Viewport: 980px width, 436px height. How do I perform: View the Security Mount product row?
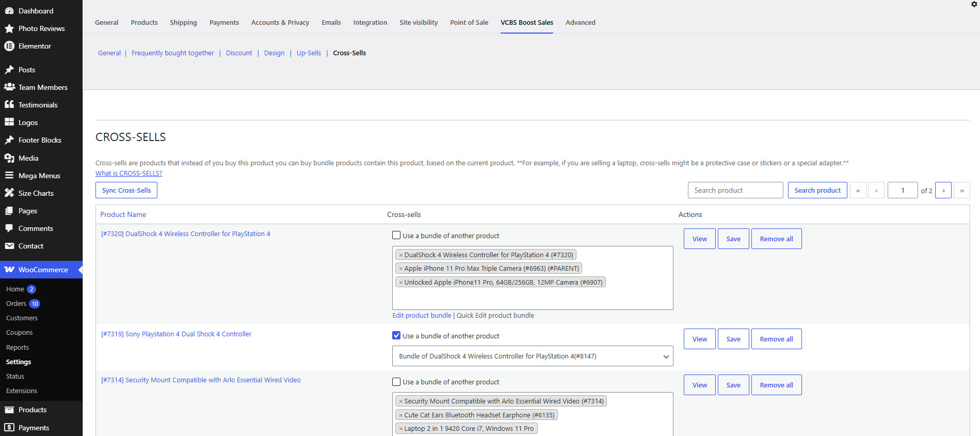click(700, 385)
